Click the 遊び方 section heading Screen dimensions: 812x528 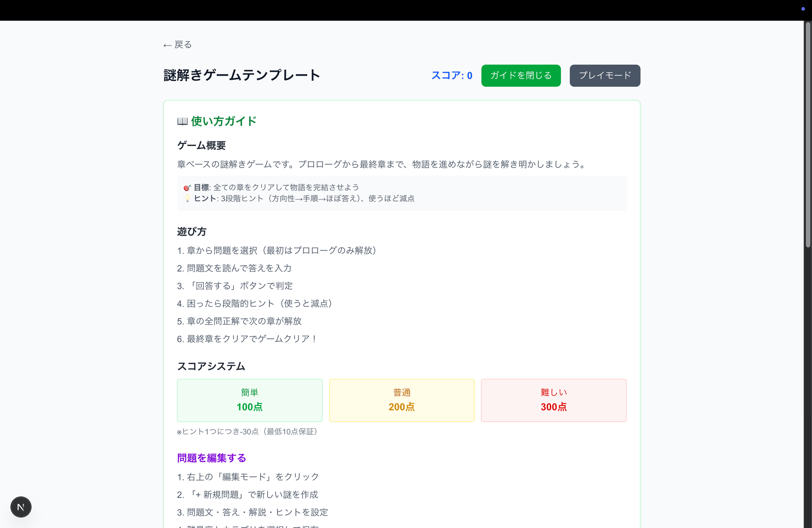click(192, 231)
